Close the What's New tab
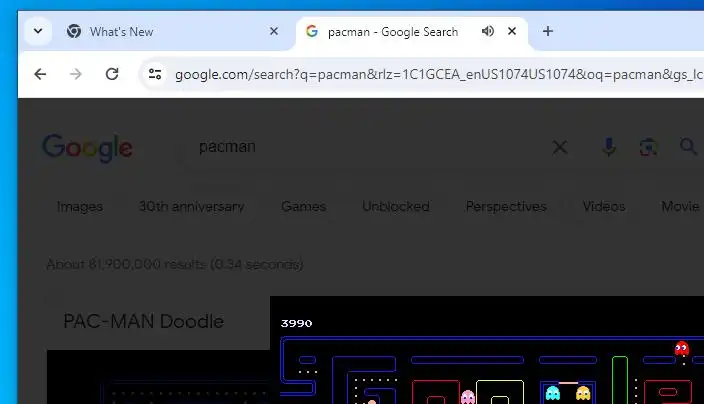The height and width of the screenshot is (404, 704). pos(274,31)
